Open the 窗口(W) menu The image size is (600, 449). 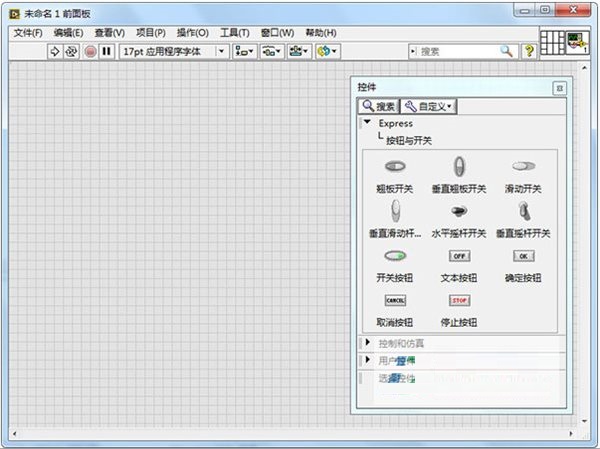click(x=277, y=33)
